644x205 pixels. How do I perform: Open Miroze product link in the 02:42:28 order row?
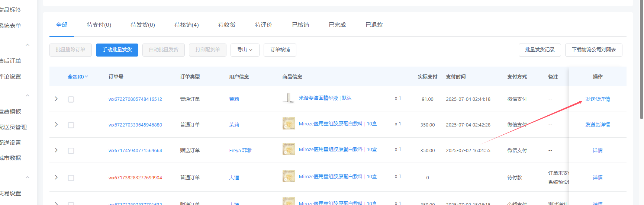tap(338, 124)
